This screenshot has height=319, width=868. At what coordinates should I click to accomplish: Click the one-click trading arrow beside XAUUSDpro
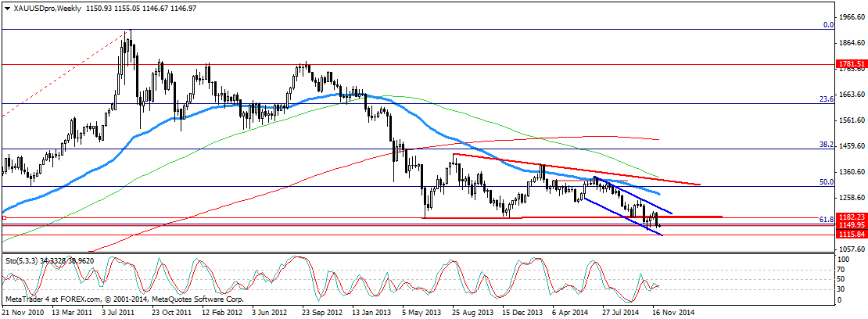point(5,8)
